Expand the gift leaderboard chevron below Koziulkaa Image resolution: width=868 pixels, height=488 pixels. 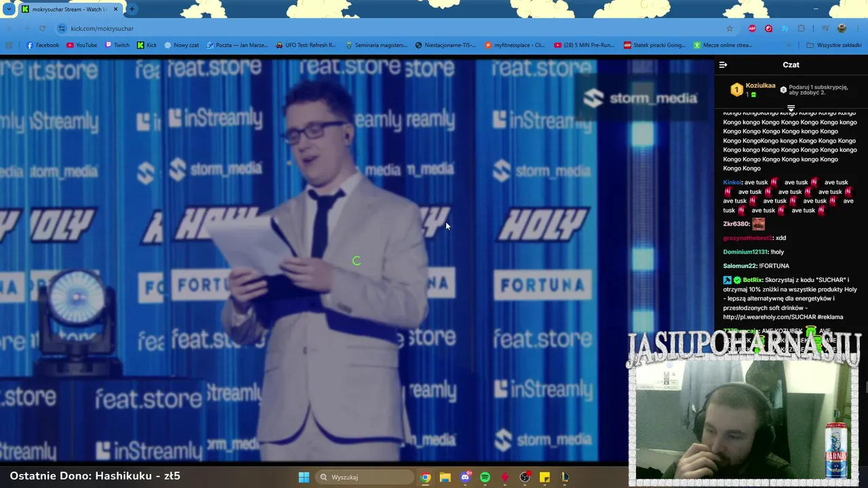[x=791, y=108]
